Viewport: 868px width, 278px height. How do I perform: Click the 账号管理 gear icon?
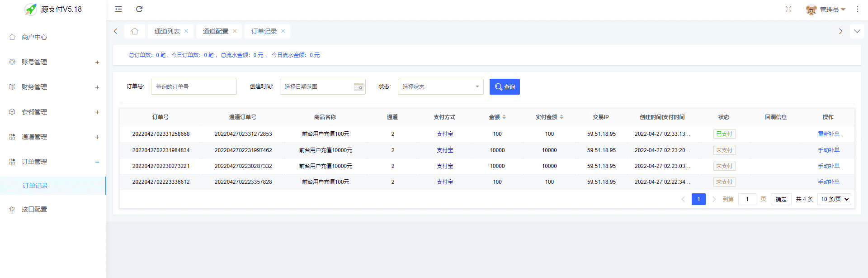click(x=12, y=62)
